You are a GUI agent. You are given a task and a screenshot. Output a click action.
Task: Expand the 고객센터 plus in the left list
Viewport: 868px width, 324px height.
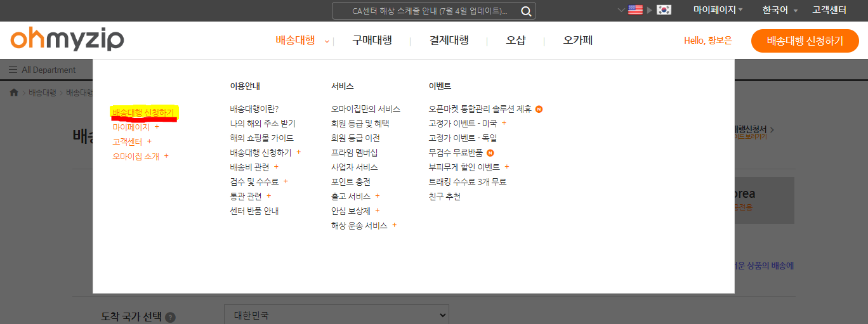[149, 141]
